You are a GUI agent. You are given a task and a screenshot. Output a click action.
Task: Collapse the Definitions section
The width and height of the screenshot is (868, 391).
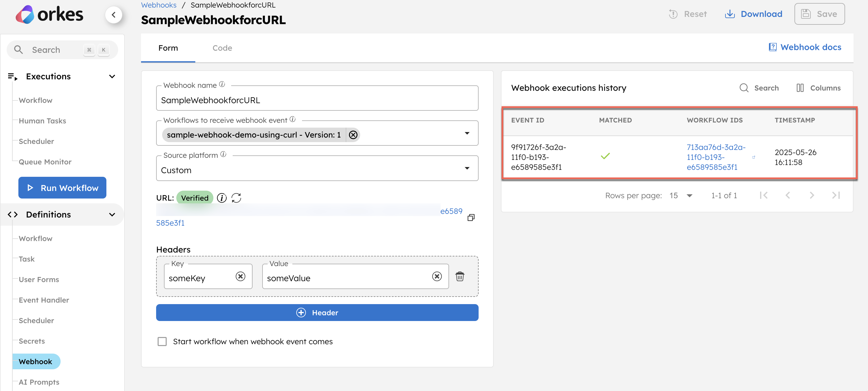tap(112, 215)
